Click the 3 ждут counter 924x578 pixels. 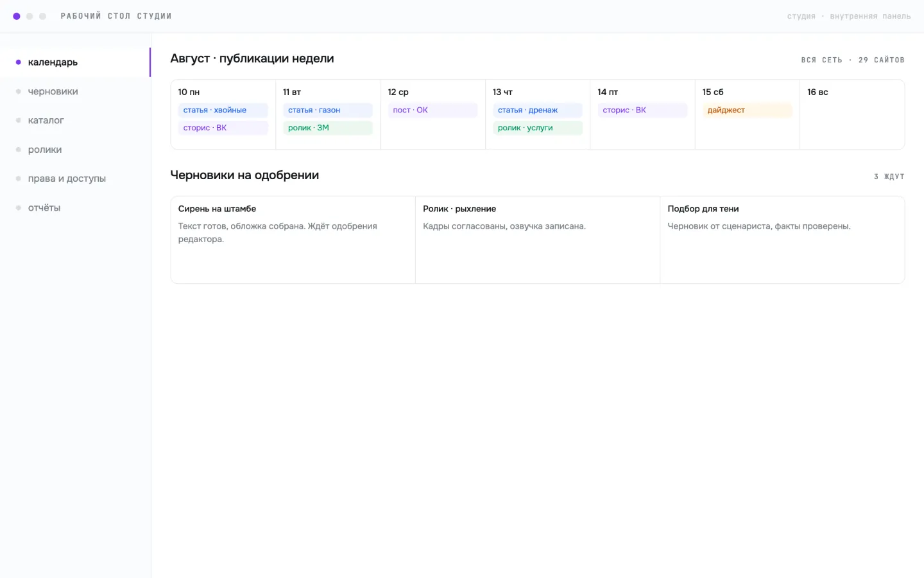click(889, 177)
